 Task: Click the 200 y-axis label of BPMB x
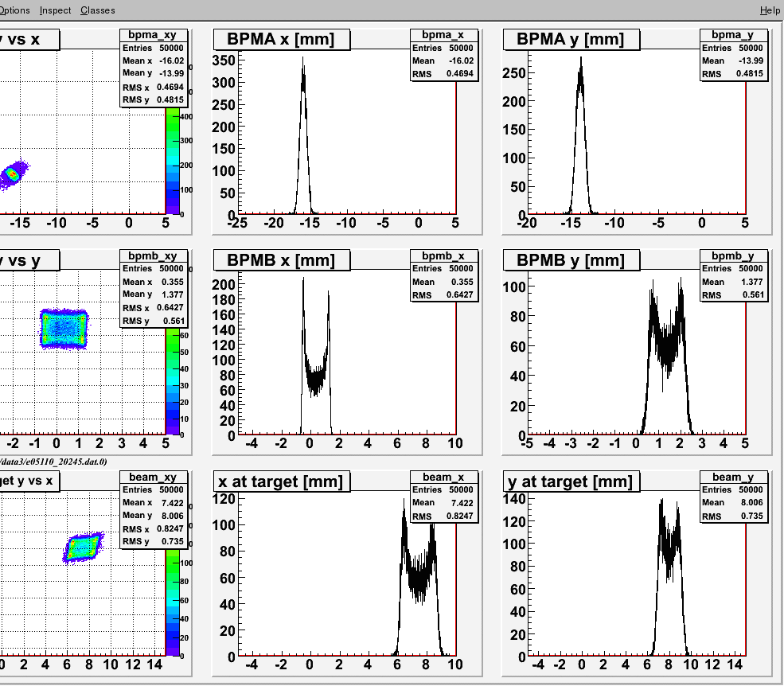tap(224, 284)
